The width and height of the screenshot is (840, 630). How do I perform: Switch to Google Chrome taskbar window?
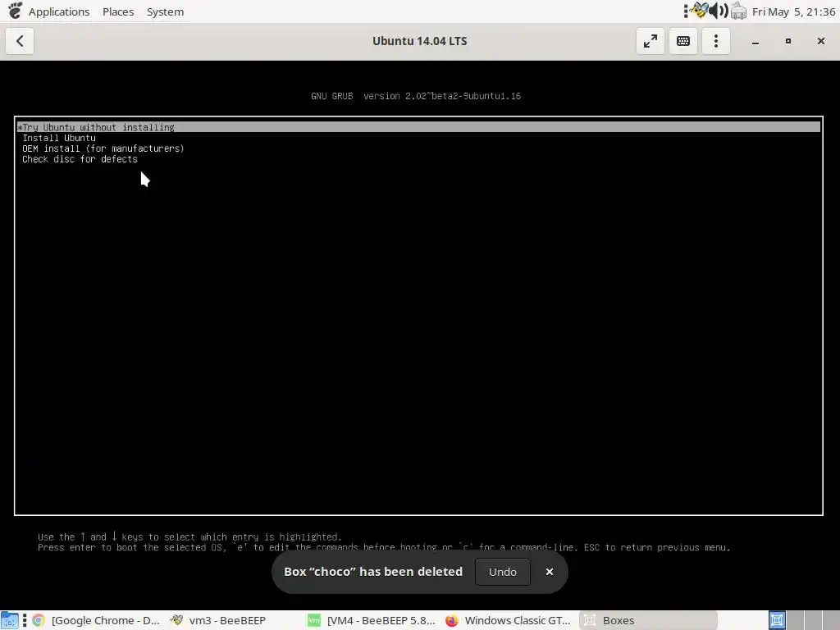click(96, 620)
